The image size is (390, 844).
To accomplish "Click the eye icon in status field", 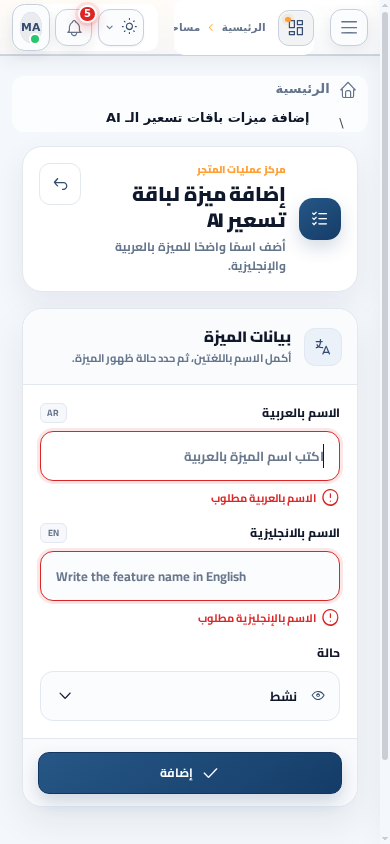I will 318,695.
